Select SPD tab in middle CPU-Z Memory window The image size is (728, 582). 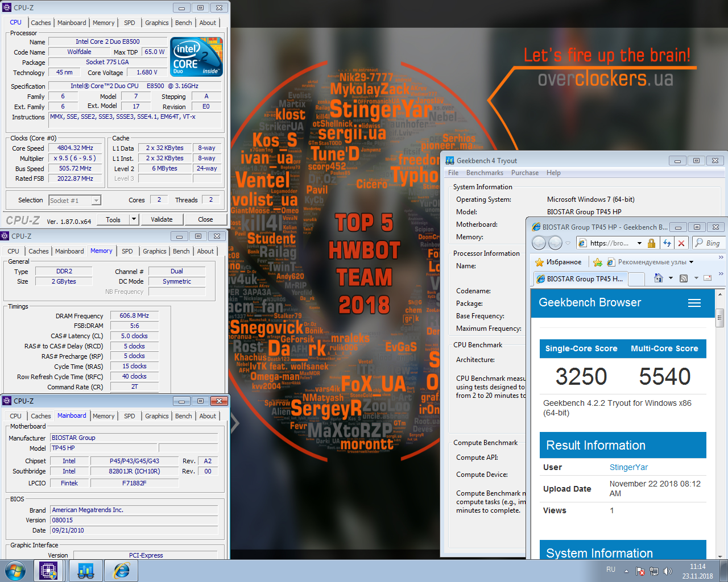tap(127, 251)
